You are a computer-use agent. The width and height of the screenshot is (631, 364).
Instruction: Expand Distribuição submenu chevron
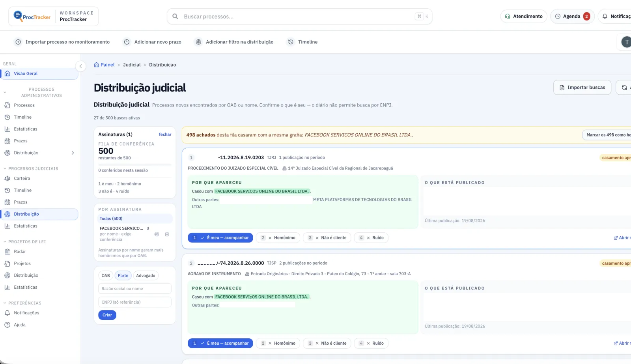pos(73,153)
